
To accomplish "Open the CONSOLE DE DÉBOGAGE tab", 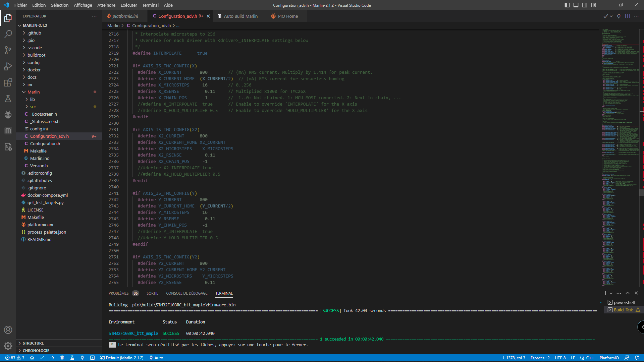I will click(x=187, y=293).
